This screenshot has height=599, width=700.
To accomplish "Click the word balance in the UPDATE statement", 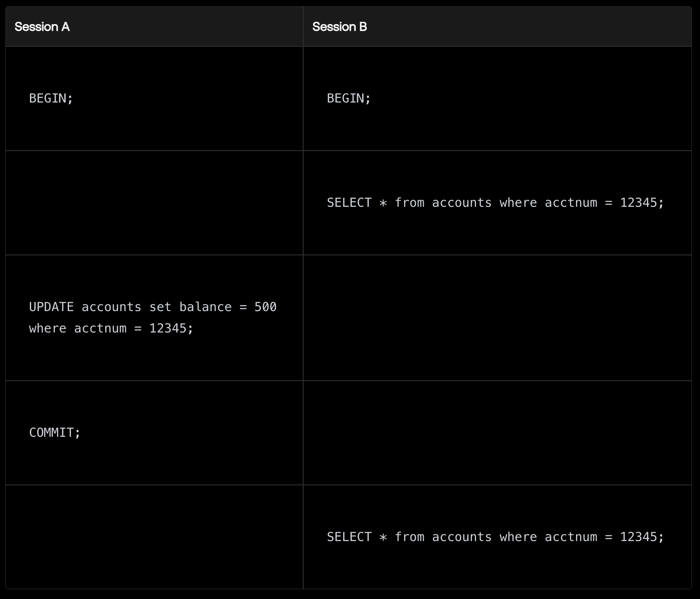I will [205, 307].
